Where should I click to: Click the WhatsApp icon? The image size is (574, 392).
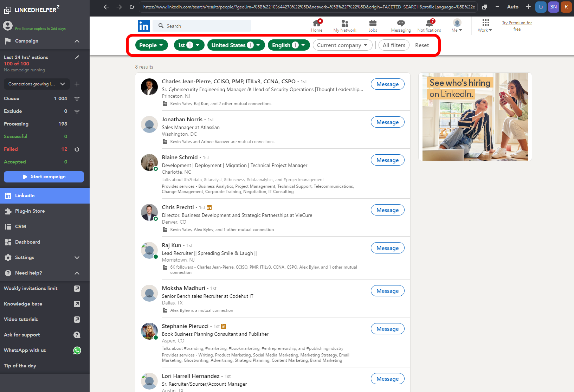pyautogui.click(x=77, y=351)
